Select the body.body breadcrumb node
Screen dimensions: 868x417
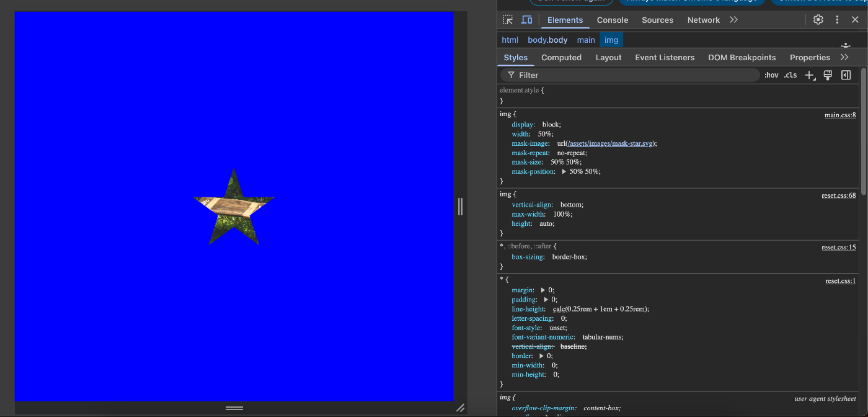(x=547, y=40)
